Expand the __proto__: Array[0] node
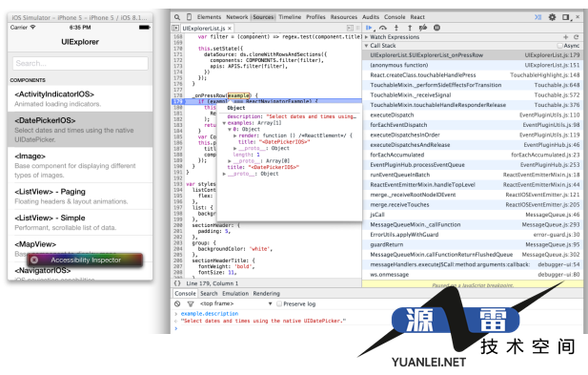 tap(230, 161)
